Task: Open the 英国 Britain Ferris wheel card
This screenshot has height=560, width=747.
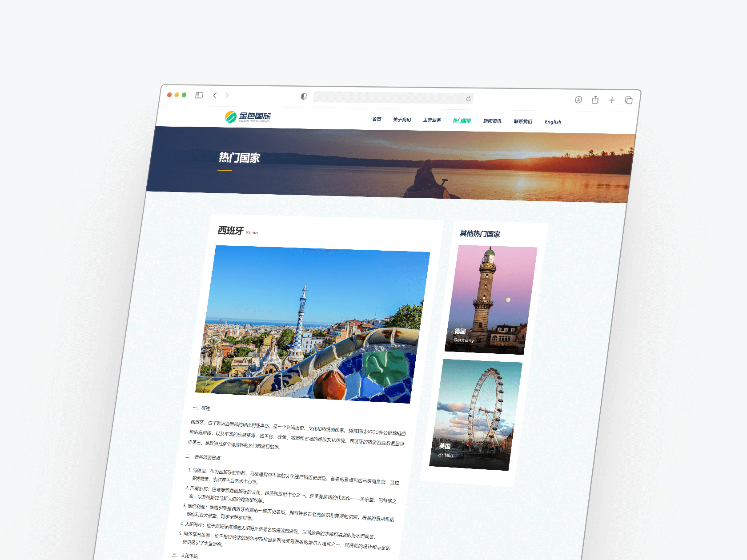Action: pos(476,415)
